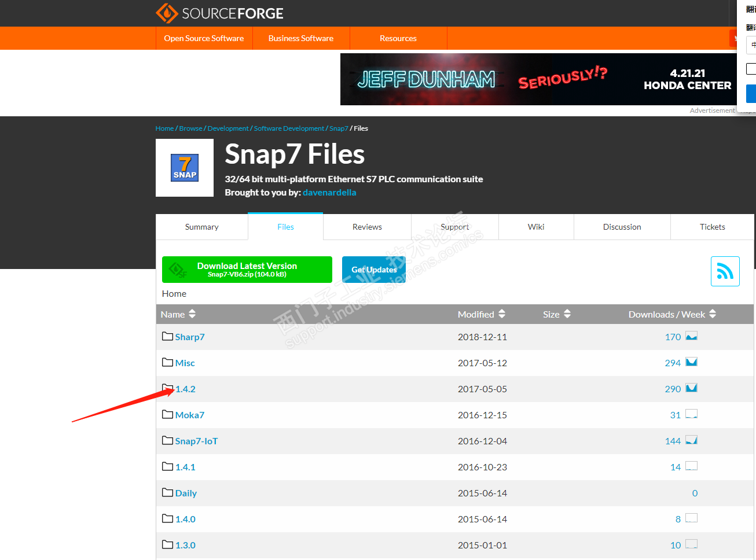Click the Downloads / Week column header
The width and height of the screenshot is (756, 560).
point(667,314)
